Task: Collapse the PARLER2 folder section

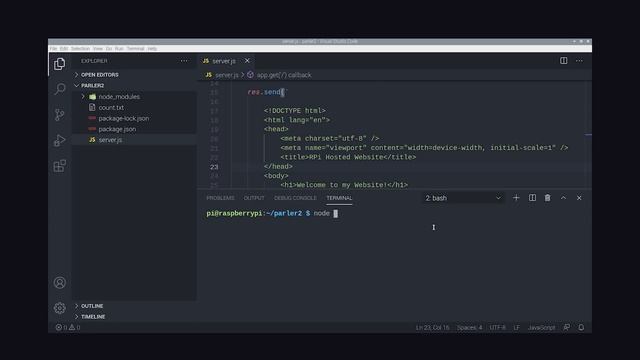Action: [92, 86]
